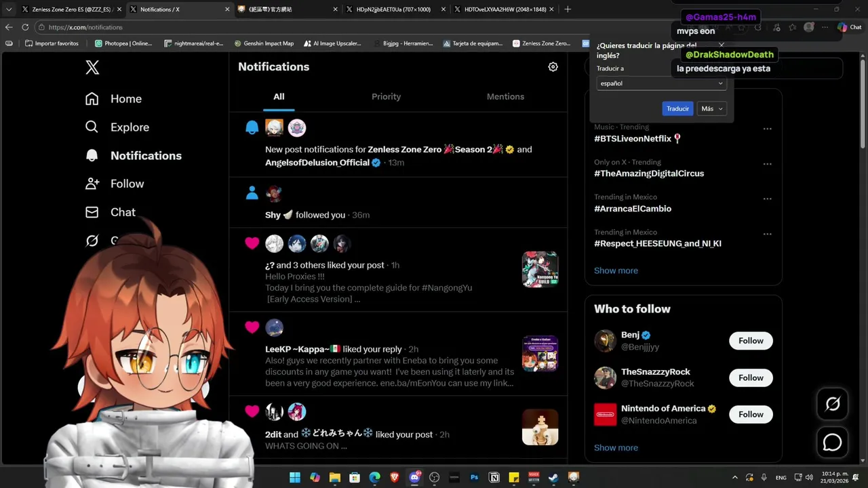Screen dimensions: 868x488
Task: Open the #TheAmazingDigitalCircus trend
Action: 649,174
